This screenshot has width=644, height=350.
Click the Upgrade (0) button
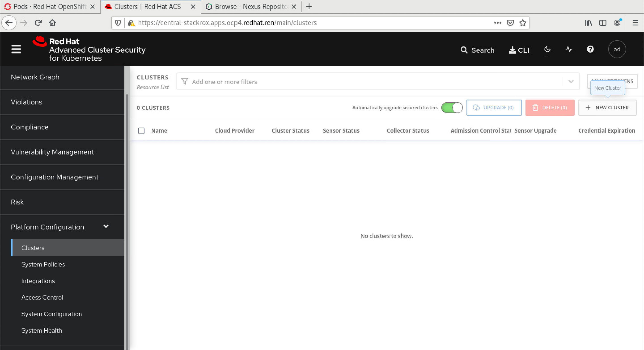click(494, 108)
